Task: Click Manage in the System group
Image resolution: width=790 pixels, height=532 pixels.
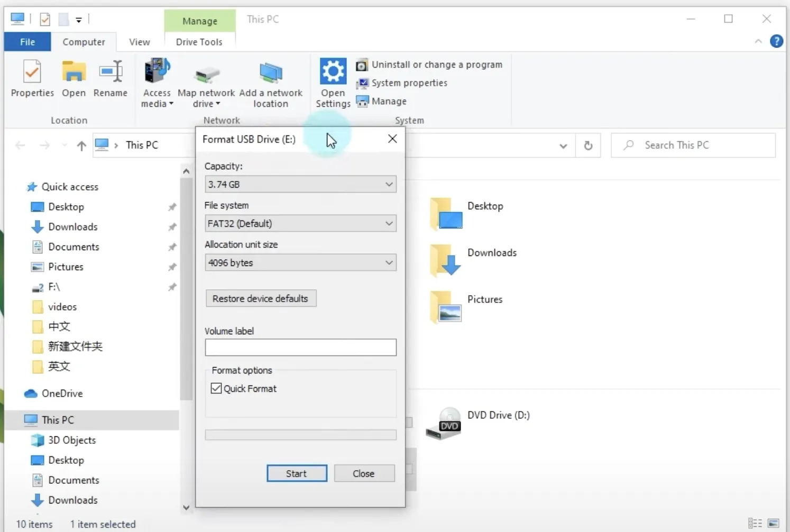Action: tap(382, 101)
